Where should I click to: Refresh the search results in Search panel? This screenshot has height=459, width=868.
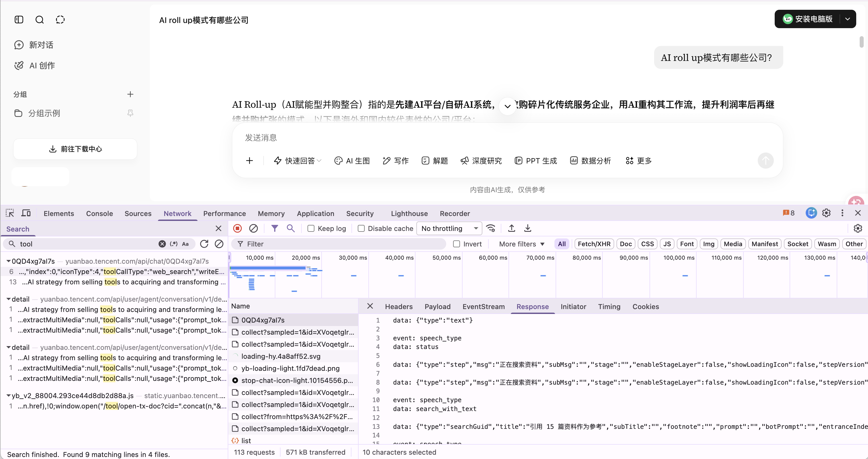pyautogui.click(x=204, y=244)
